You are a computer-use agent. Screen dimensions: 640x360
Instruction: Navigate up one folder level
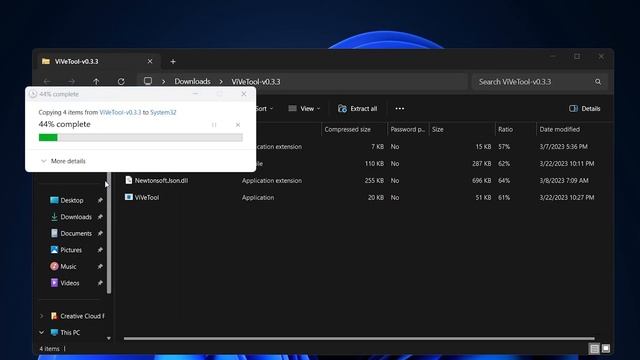96,82
